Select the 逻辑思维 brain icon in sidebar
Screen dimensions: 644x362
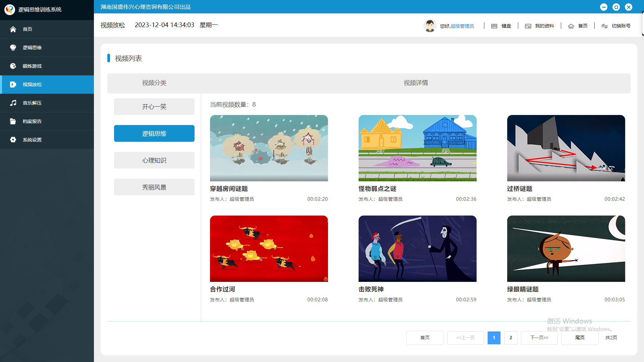(13, 47)
